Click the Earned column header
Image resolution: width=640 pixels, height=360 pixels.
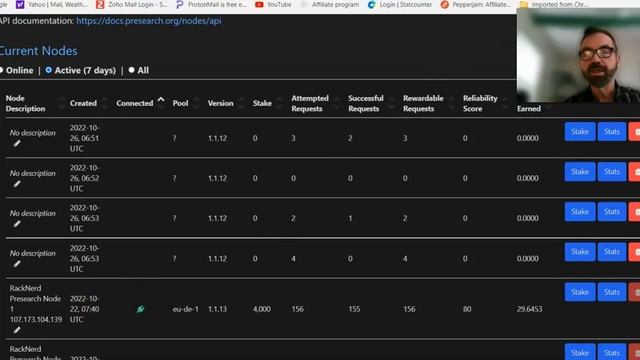coord(529,109)
